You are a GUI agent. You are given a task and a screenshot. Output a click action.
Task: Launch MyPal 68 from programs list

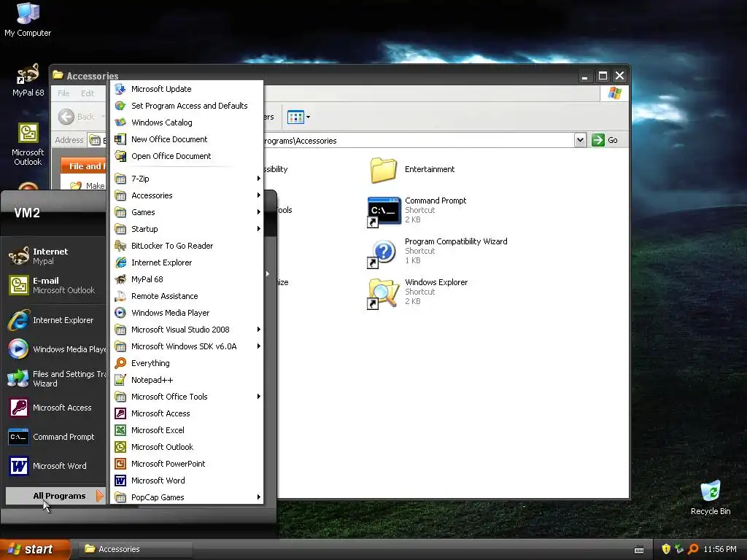pos(187,279)
